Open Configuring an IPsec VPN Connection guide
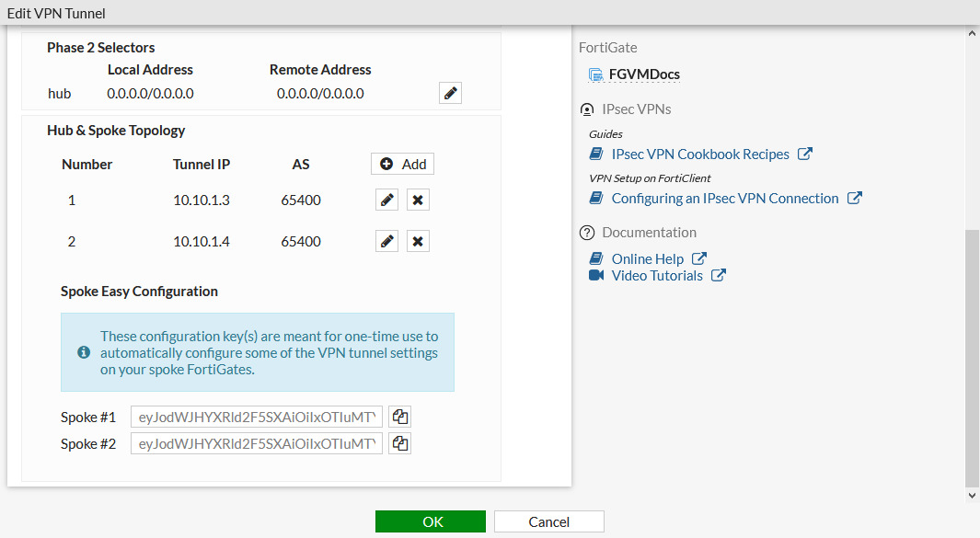 (x=727, y=198)
